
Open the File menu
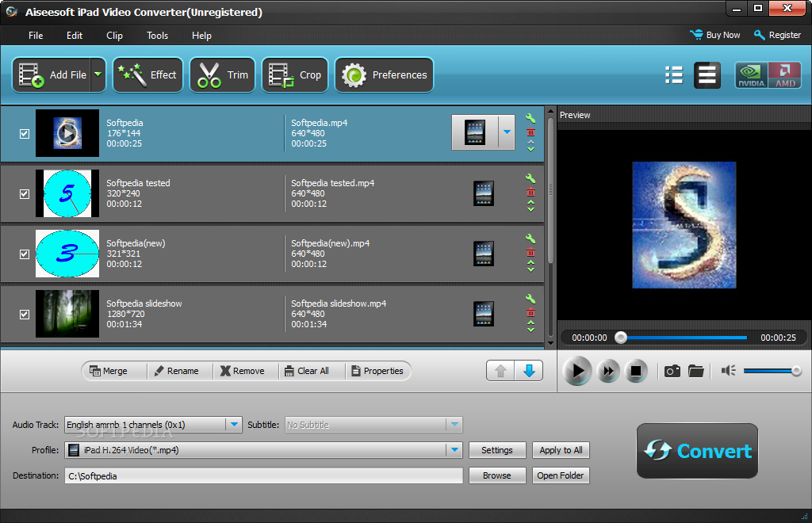36,35
